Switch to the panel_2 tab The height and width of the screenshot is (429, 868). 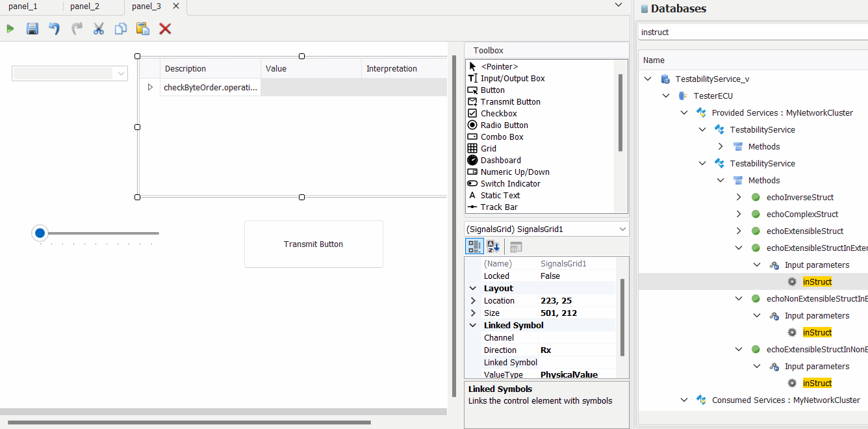[x=84, y=6]
